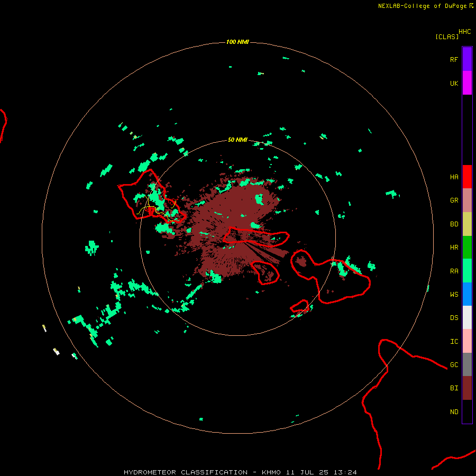Click the 'ND' legend label
Viewport: 476px width, 476px height.
pyautogui.click(x=454, y=412)
